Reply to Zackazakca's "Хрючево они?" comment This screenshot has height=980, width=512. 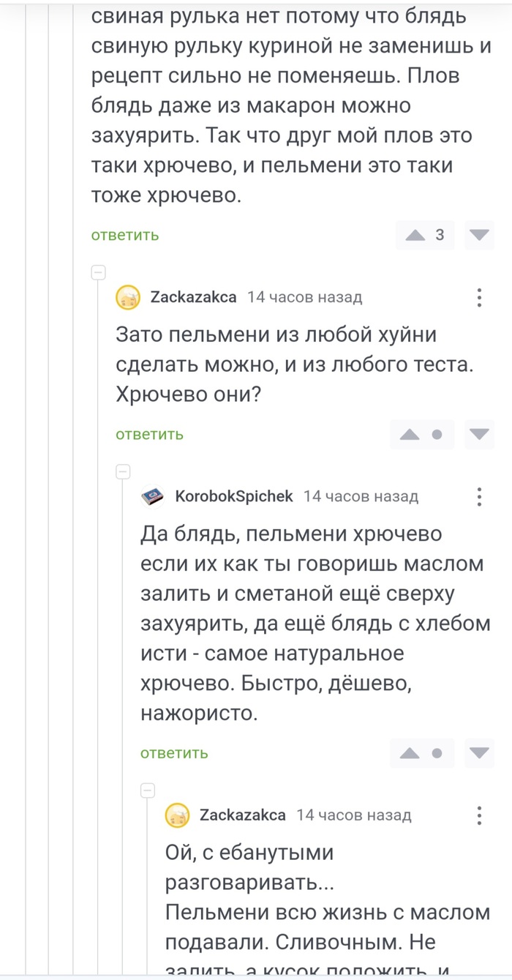(149, 434)
